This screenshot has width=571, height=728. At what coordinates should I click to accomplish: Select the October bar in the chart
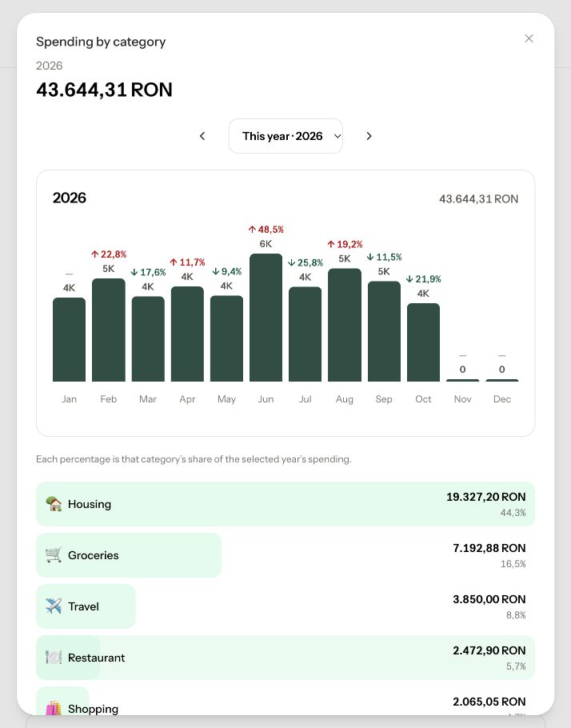click(x=423, y=342)
